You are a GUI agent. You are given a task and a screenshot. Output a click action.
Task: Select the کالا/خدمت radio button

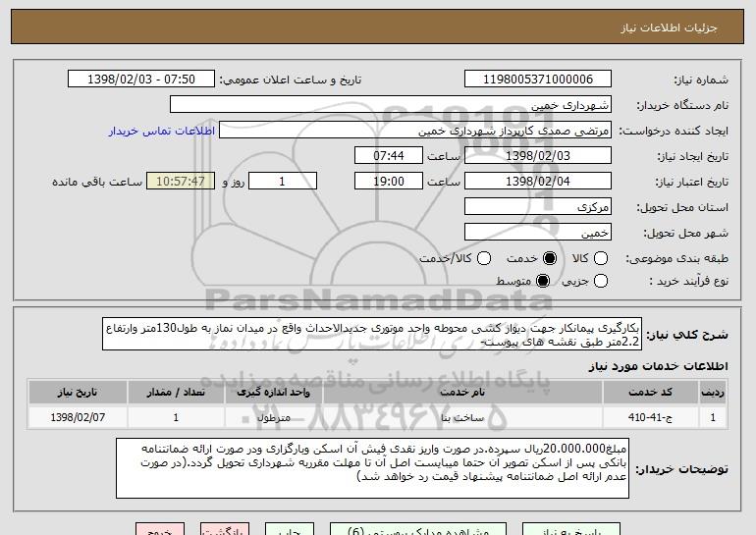coord(484,258)
